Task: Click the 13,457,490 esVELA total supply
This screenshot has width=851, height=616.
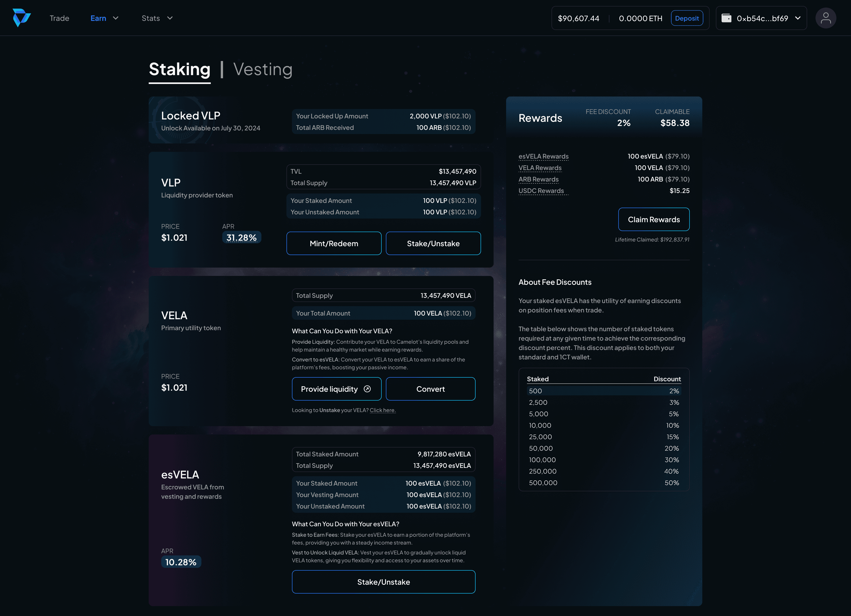Action: 442,466
